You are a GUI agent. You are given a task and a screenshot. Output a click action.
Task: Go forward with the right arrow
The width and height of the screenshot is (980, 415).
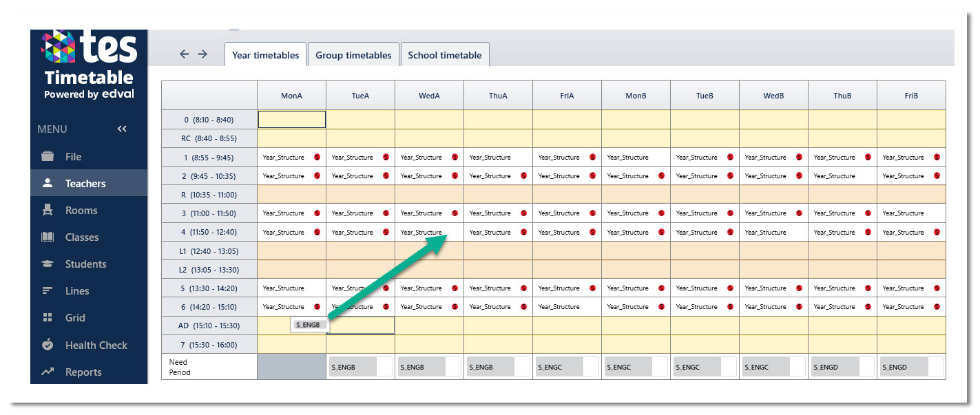(202, 54)
